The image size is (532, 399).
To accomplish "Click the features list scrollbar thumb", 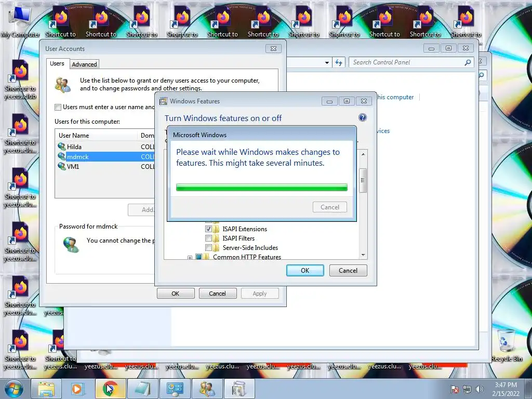I will [x=363, y=180].
